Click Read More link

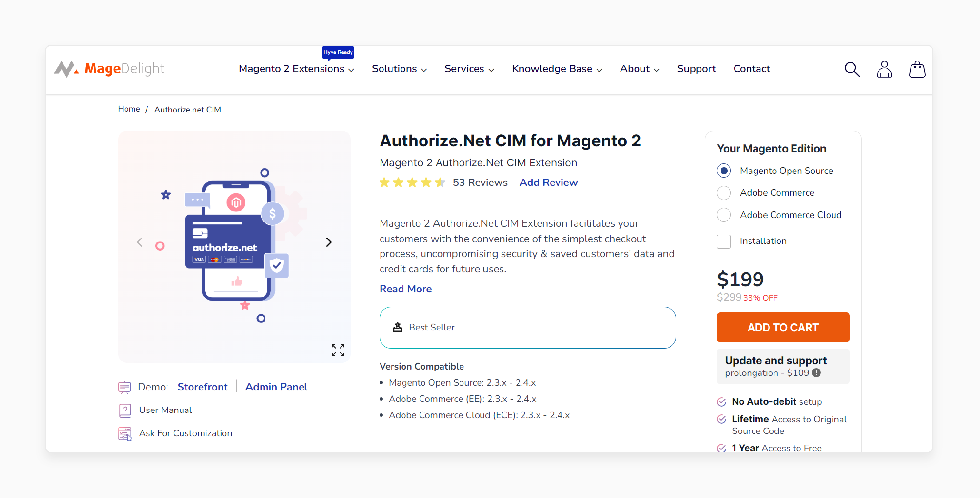(405, 289)
